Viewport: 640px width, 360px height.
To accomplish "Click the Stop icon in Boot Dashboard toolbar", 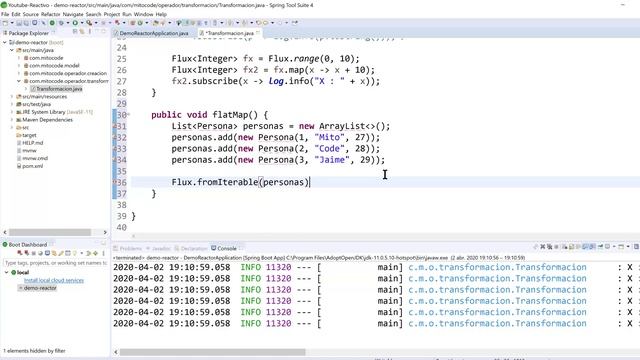I will [33, 253].
